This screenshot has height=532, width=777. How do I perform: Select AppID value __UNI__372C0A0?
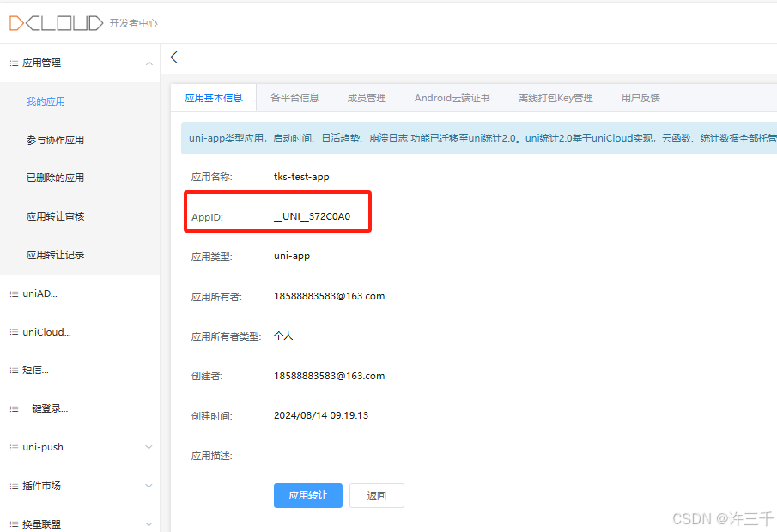click(313, 216)
